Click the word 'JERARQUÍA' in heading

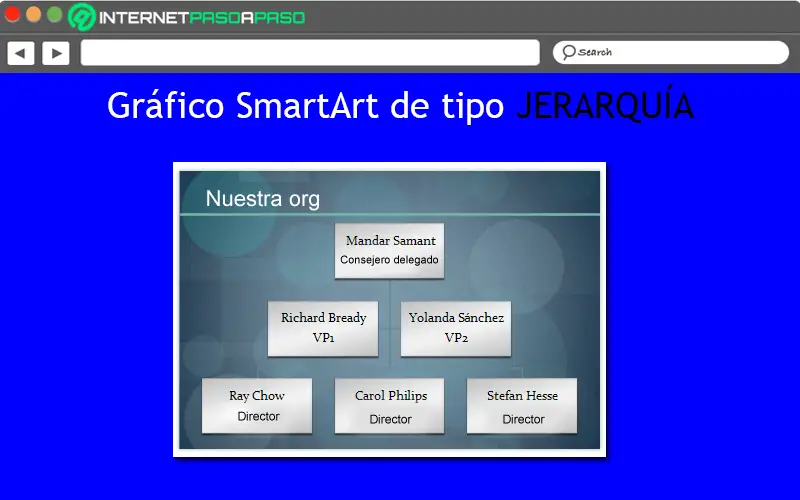[x=605, y=106]
